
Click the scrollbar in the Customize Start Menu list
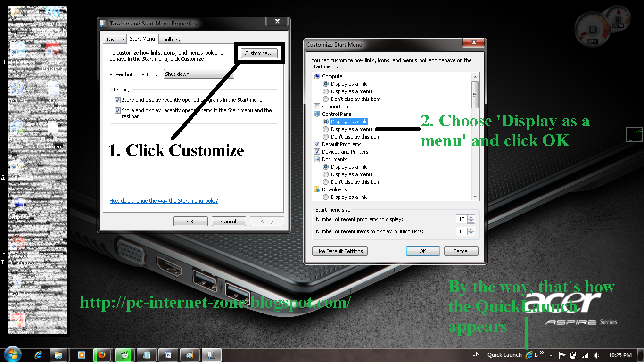tap(475, 93)
